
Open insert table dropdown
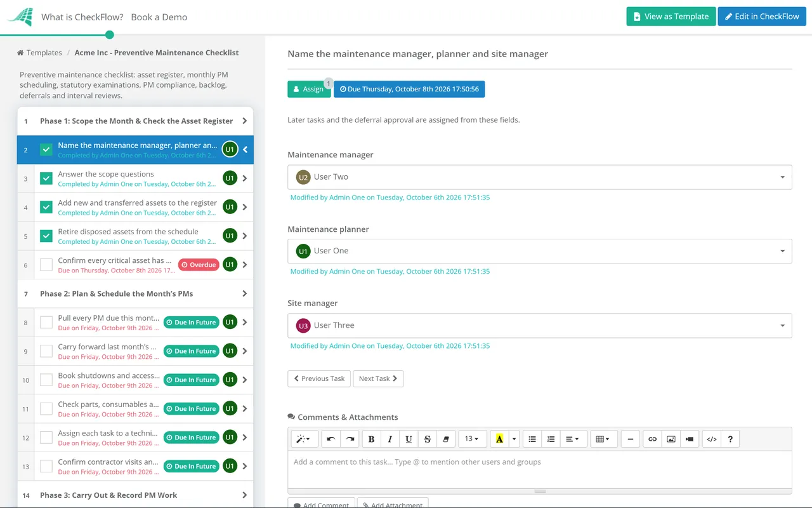click(603, 439)
